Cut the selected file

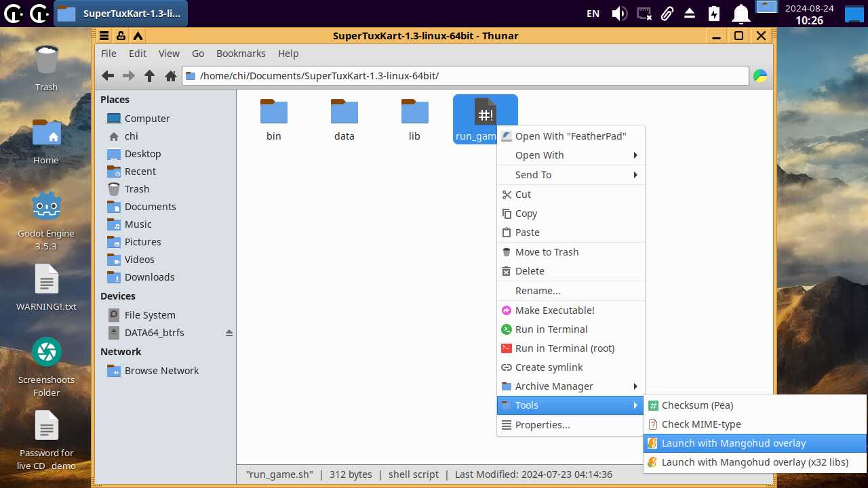click(570, 195)
